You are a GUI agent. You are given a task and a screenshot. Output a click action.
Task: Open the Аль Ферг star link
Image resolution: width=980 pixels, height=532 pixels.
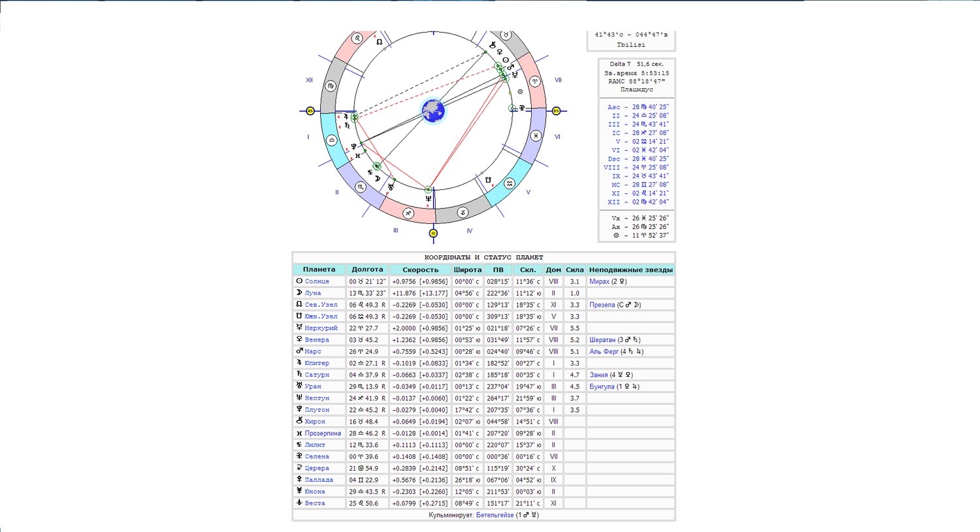point(604,352)
